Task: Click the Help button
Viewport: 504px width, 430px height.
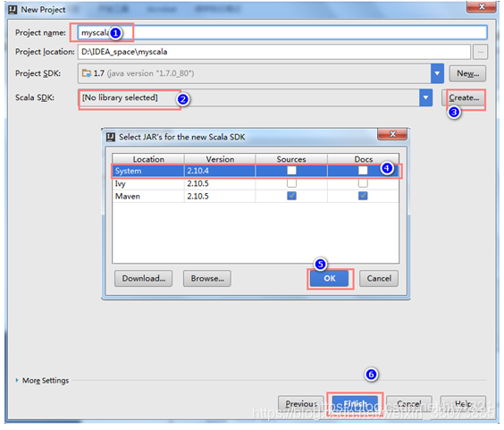Action: 463,403
